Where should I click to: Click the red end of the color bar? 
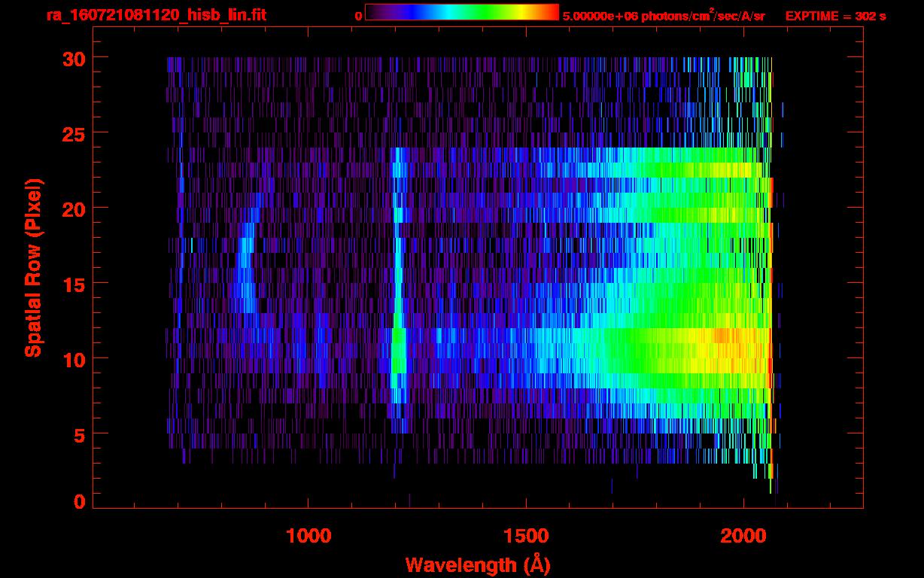point(552,12)
